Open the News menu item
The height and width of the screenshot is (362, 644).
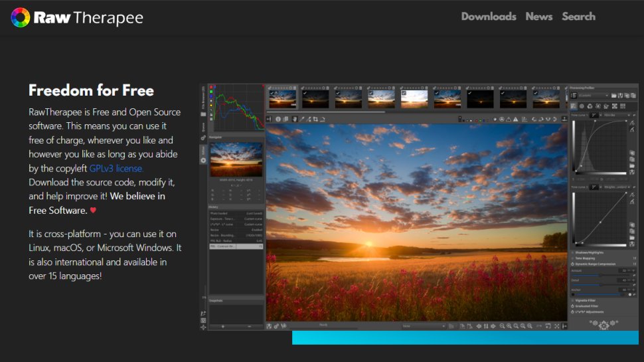pyautogui.click(x=539, y=17)
